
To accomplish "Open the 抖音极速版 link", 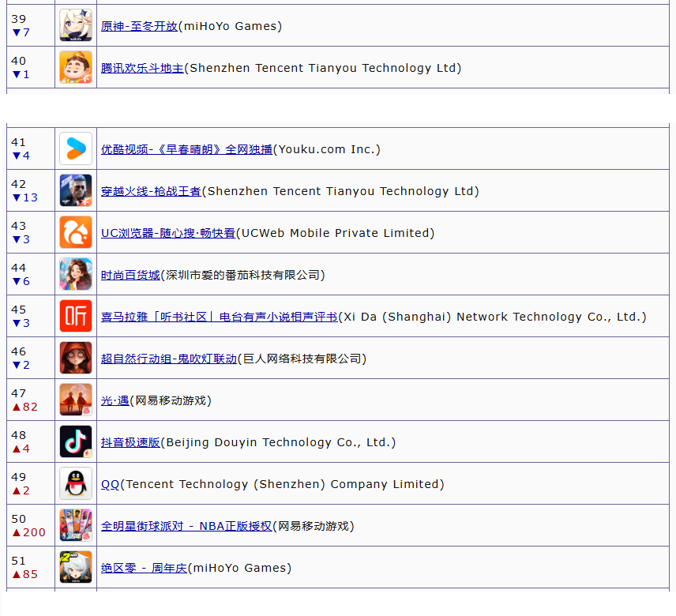I will 130,442.
